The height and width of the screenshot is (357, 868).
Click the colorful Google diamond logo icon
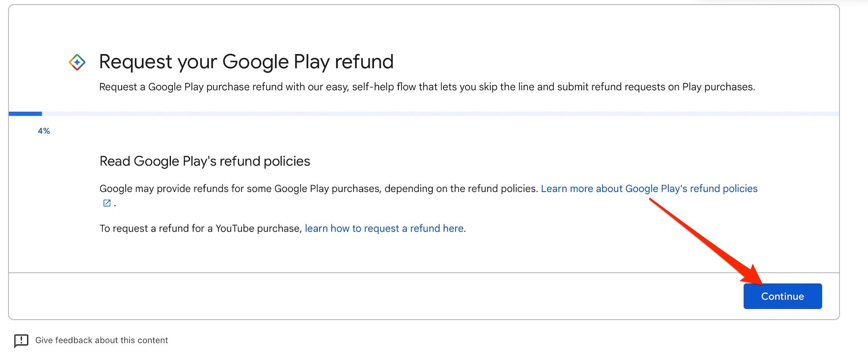point(77,62)
